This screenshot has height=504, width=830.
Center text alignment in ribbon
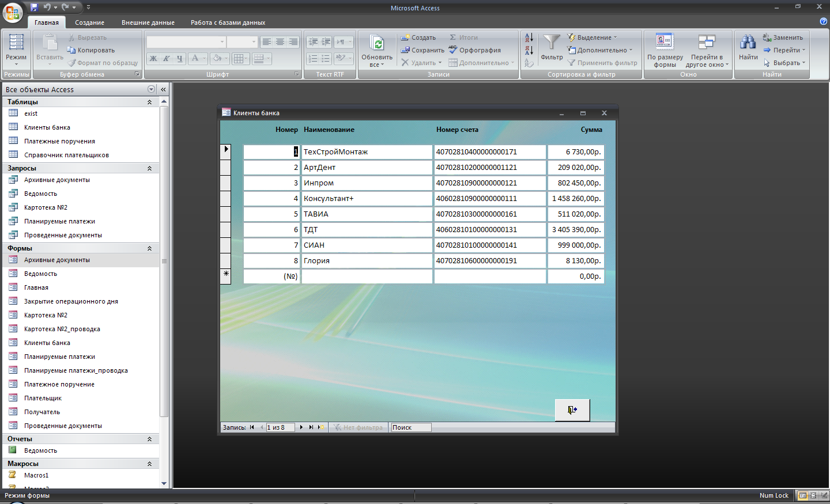click(280, 42)
